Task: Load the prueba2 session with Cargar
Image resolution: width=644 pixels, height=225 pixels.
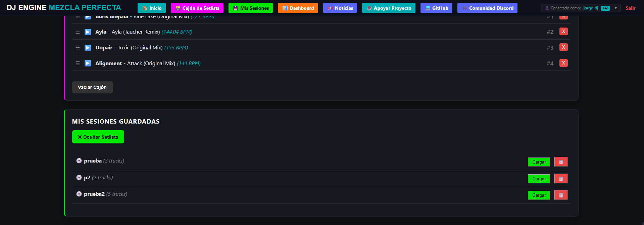Action: [539, 195]
